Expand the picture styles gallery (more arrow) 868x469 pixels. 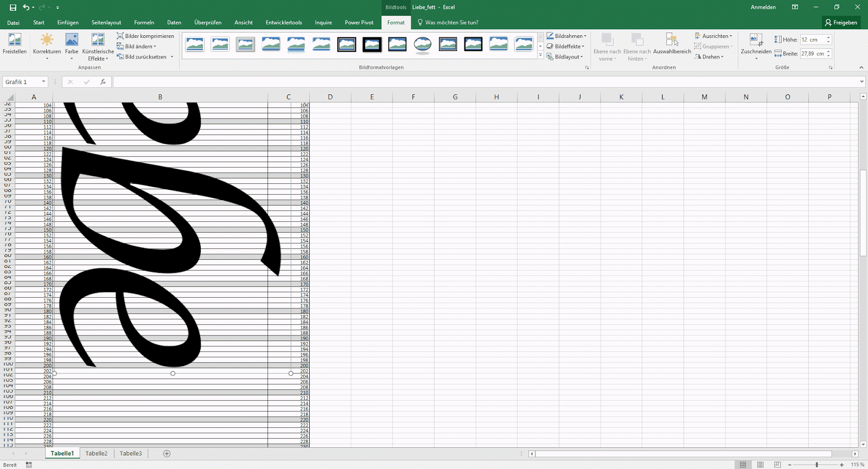coord(540,55)
